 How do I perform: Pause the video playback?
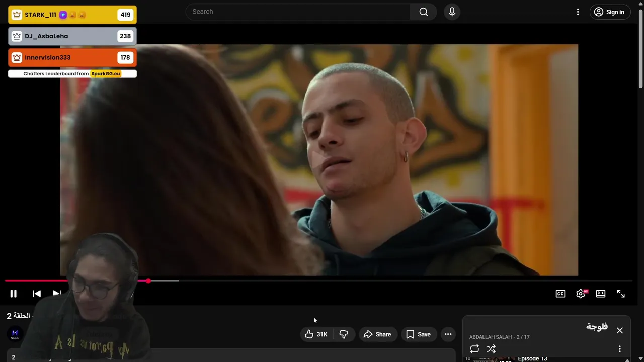tap(14, 294)
